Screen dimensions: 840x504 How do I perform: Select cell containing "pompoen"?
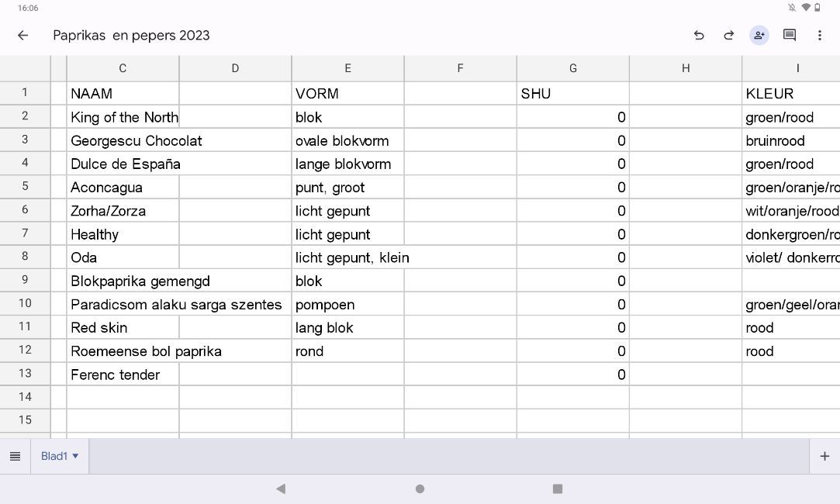tap(347, 305)
